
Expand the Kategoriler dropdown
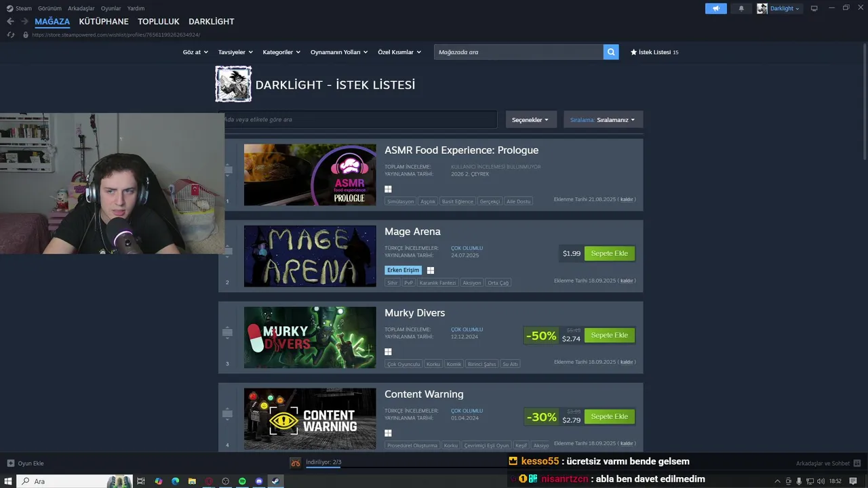click(281, 52)
